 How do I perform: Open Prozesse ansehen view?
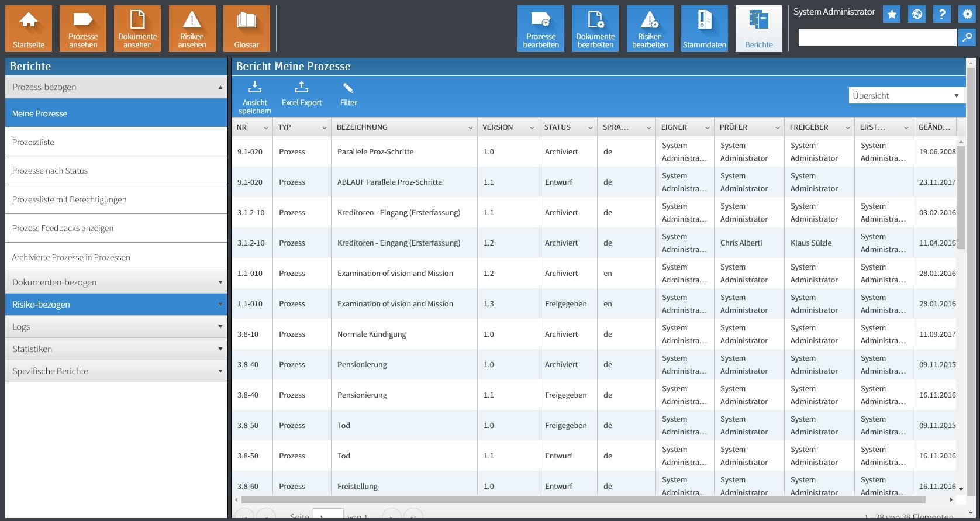tap(83, 29)
